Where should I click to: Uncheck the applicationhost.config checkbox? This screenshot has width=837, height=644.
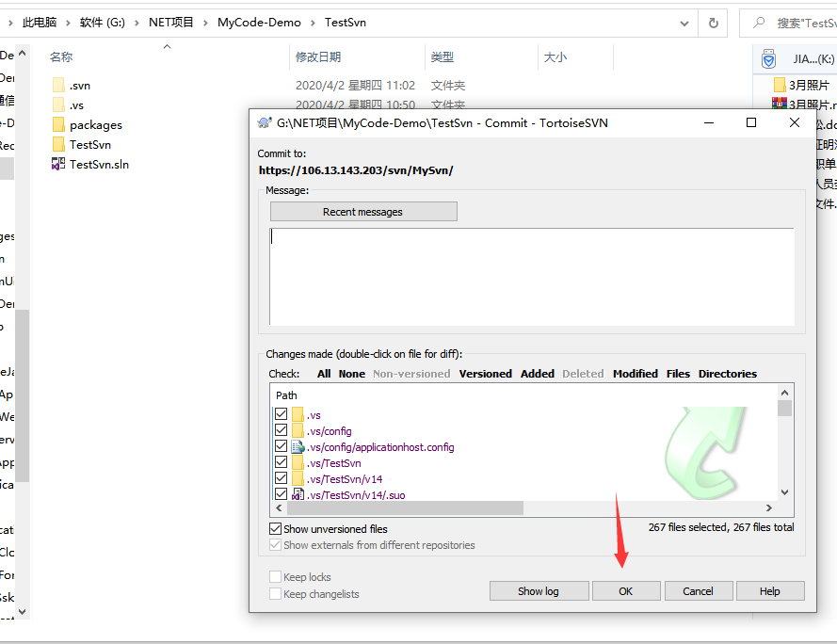pos(281,446)
